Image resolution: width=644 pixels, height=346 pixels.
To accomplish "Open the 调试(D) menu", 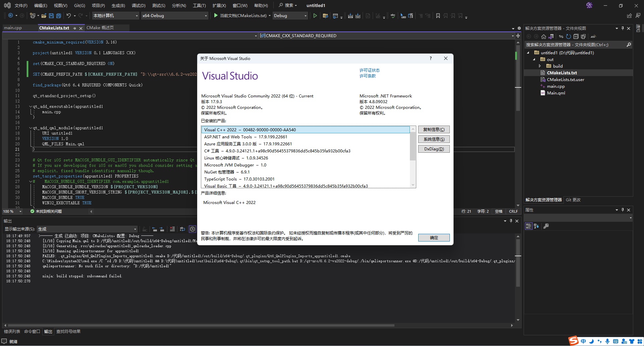I will coord(139,6).
